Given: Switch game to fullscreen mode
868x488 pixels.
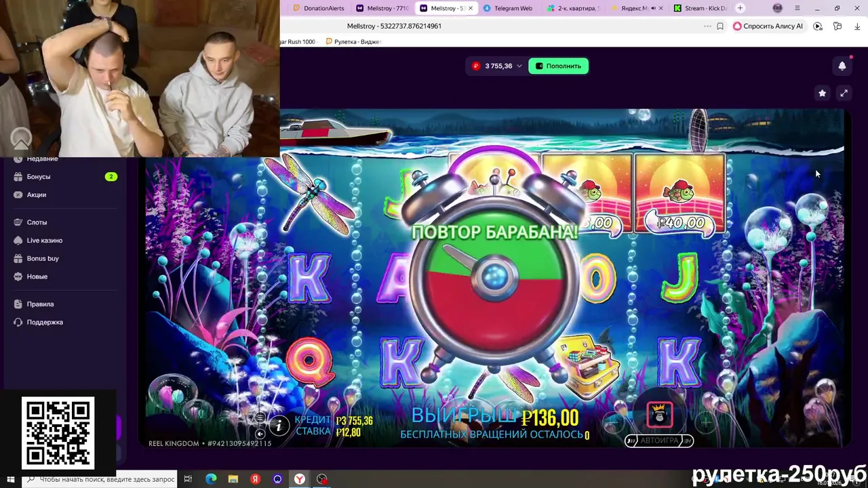Looking at the screenshot, I should tap(844, 93).
